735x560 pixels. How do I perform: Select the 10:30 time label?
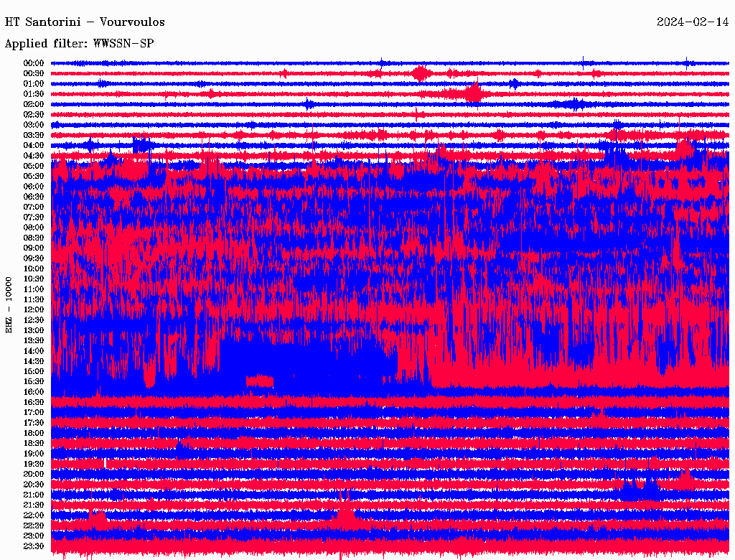click(34, 279)
